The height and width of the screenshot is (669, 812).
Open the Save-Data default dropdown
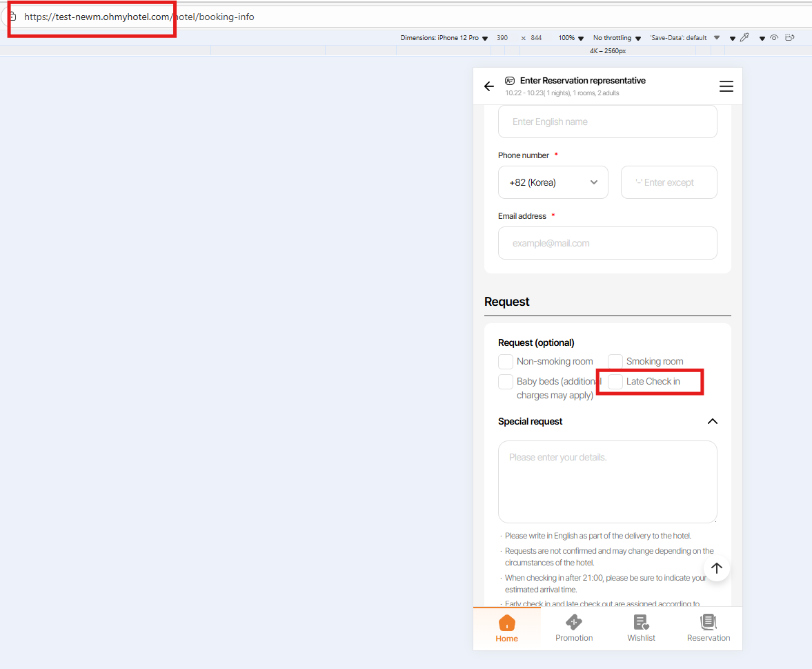click(x=684, y=38)
